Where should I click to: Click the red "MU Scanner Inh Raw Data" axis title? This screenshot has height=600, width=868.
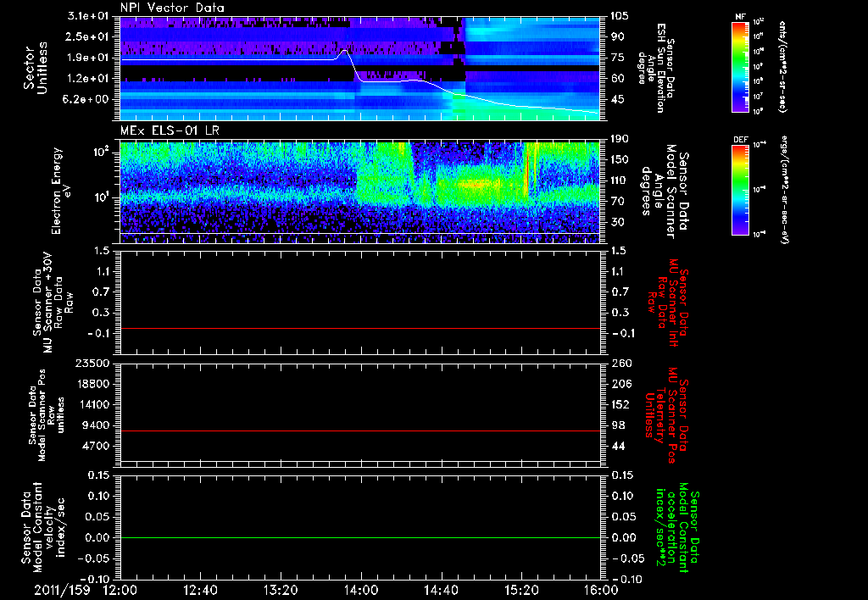coord(667,301)
